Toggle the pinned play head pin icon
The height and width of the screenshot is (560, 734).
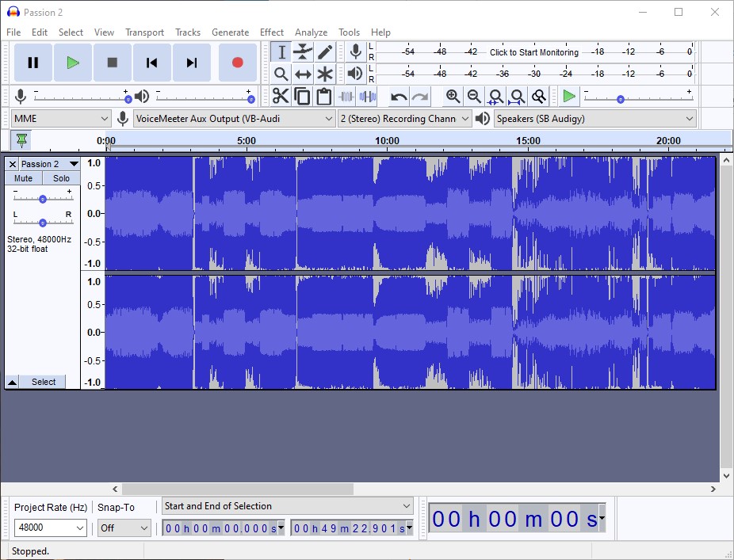(21, 140)
